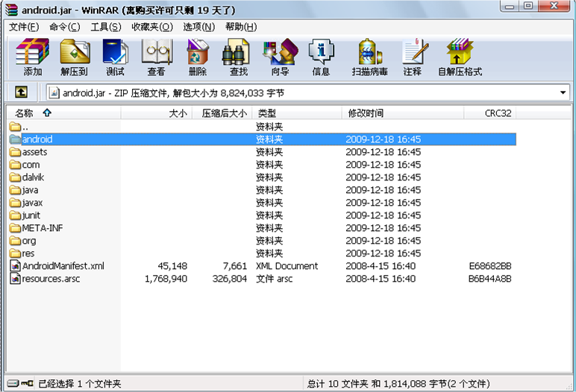This screenshot has width=576, height=392.
Task: Click the java folder icon
Action: point(15,190)
